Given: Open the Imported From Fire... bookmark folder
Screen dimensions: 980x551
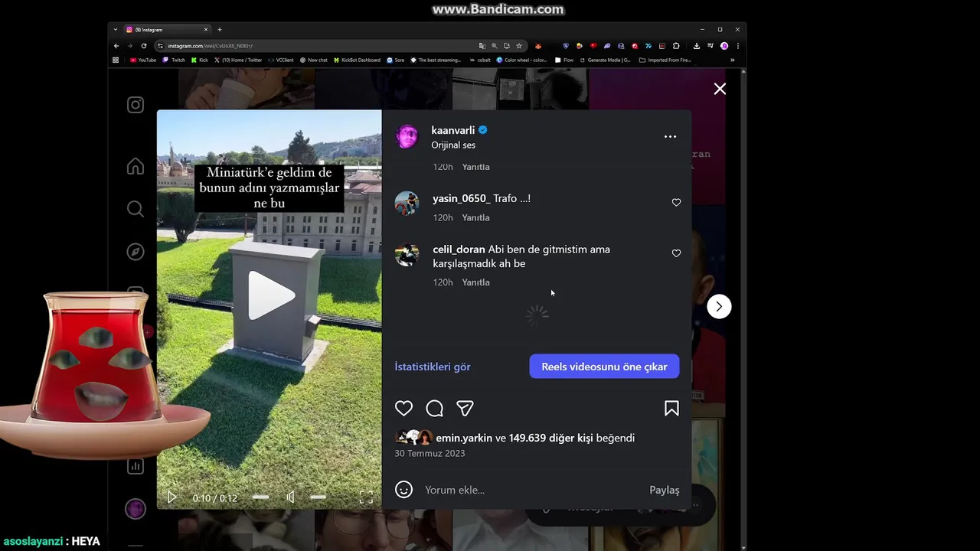Looking at the screenshot, I should pos(665,60).
